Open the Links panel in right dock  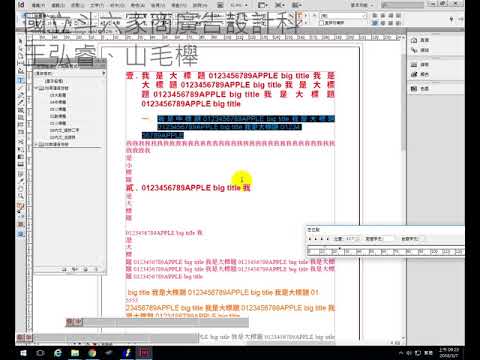420,50
